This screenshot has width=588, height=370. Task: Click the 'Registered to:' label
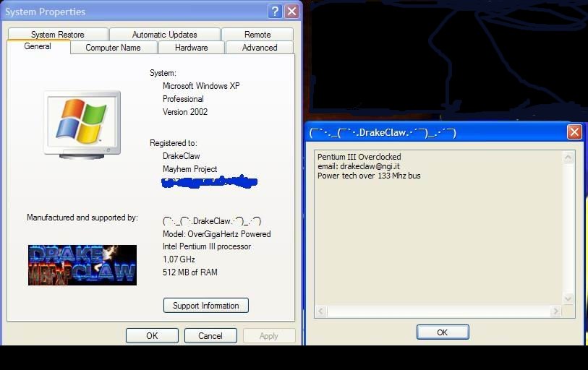pos(174,143)
